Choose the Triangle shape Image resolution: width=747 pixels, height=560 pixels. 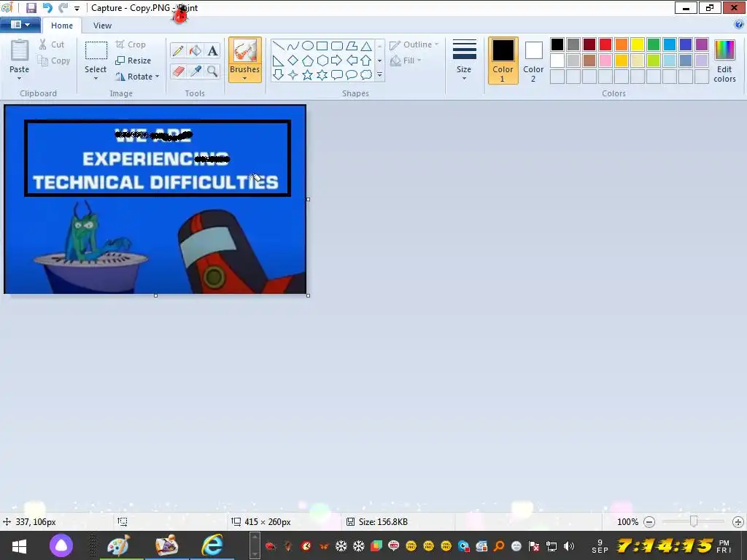coord(366,46)
